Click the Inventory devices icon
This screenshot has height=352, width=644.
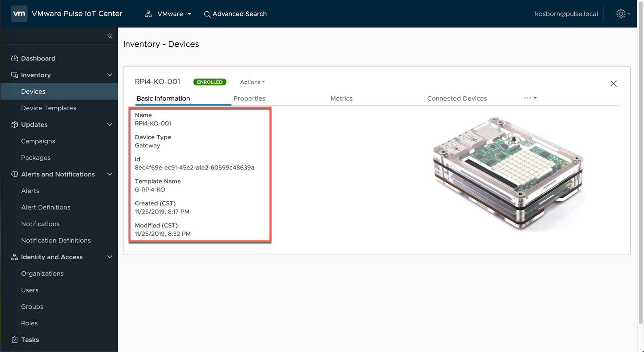click(15, 75)
